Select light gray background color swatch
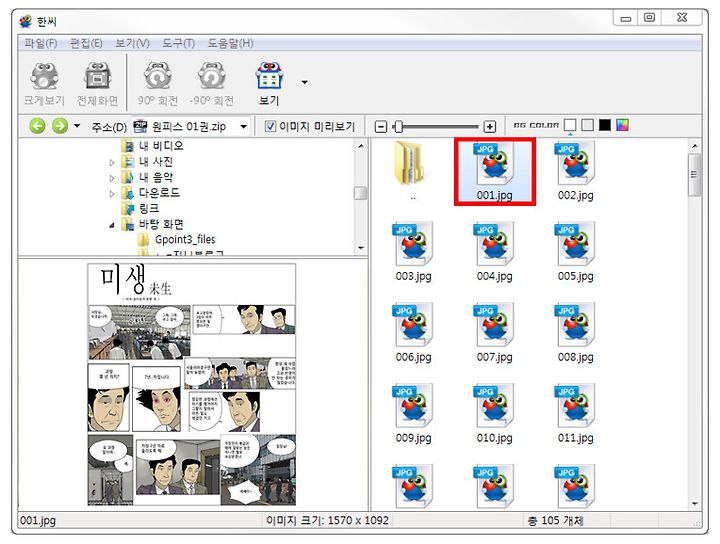The image size is (720, 544). (587, 125)
